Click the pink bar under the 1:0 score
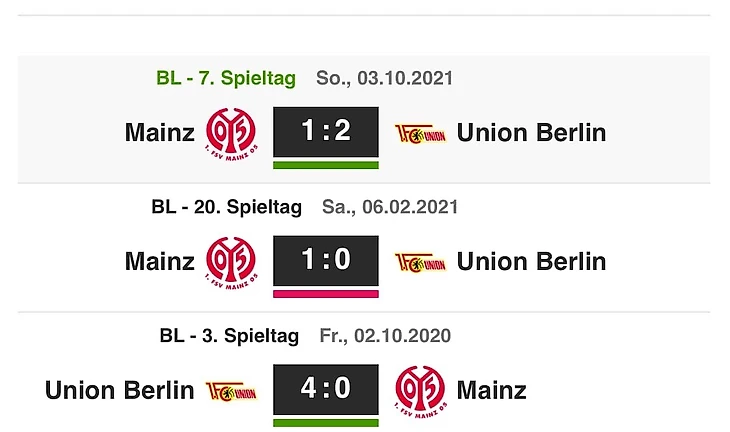Screen dimensions: 730x432 click(x=326, y=294)
